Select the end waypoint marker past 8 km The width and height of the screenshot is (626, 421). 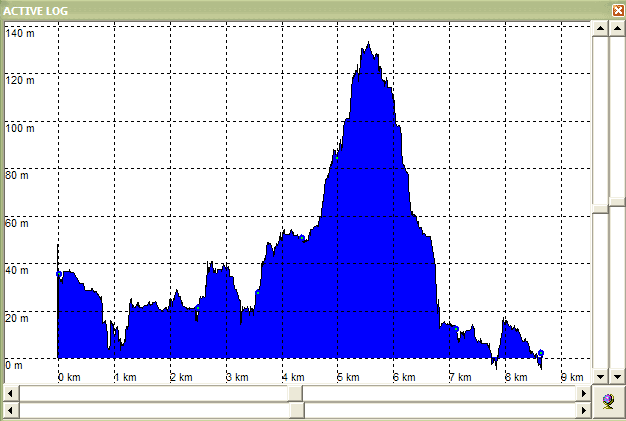[541, 353]
